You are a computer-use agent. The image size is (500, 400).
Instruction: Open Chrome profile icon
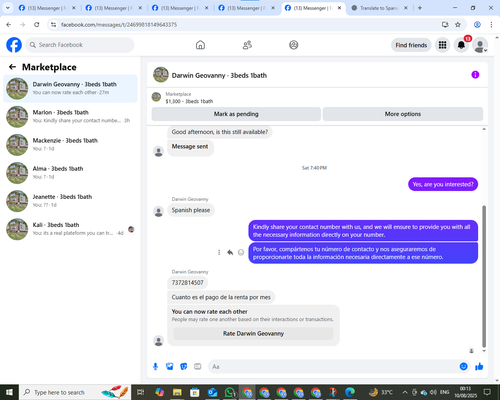pyautogui.click(x=477, y=24)
